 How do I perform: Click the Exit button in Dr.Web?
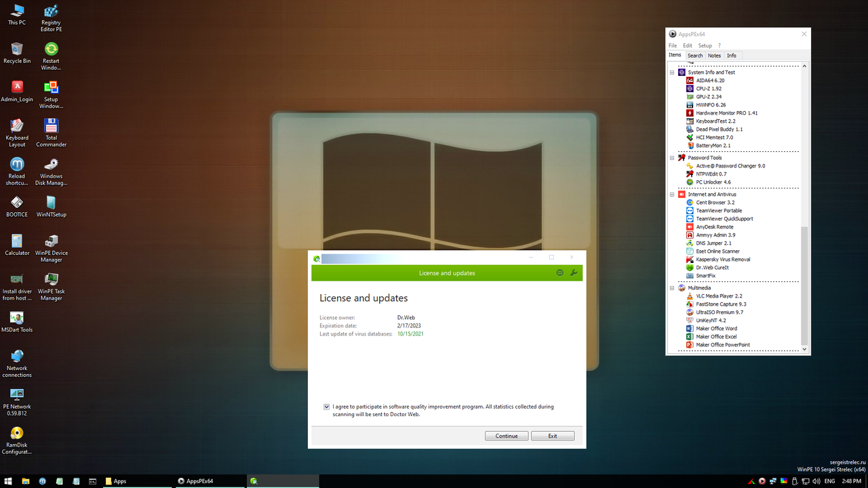tap(553, 436)
